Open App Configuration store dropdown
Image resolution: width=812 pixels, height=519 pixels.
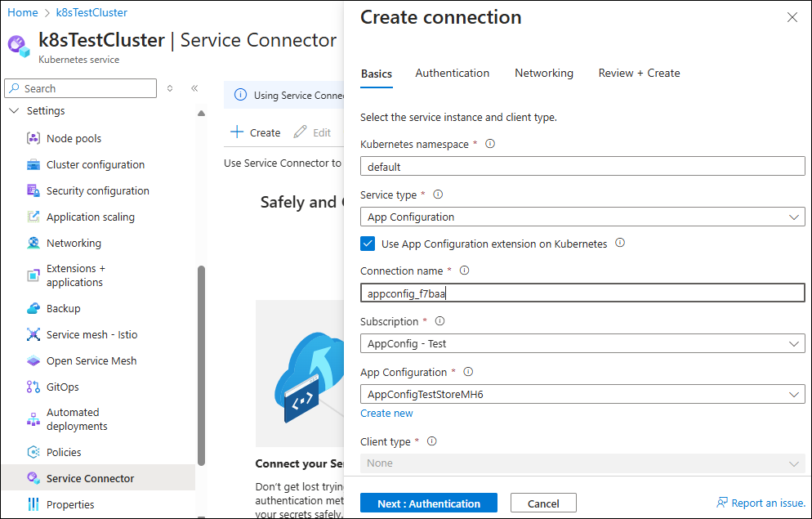point(582,394)
